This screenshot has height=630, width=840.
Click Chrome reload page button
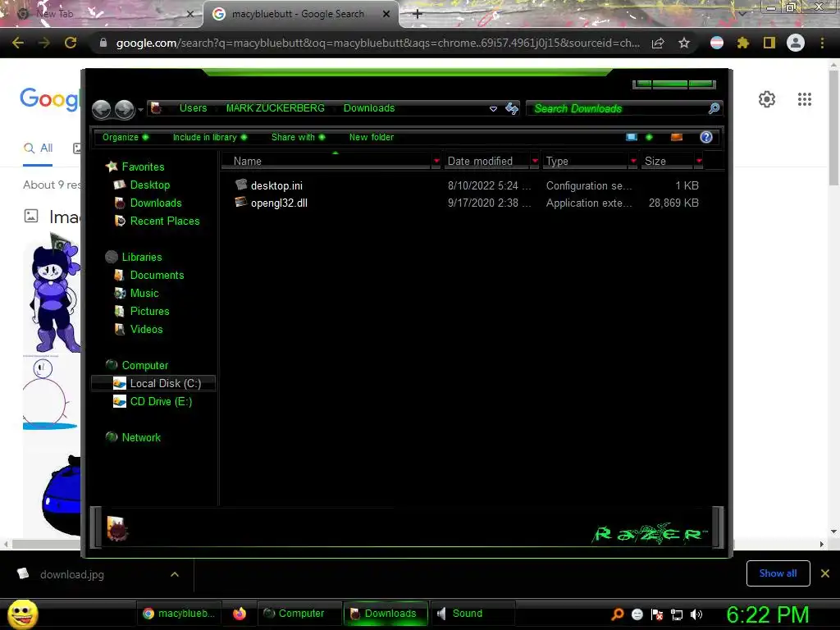tap(71, 43)
